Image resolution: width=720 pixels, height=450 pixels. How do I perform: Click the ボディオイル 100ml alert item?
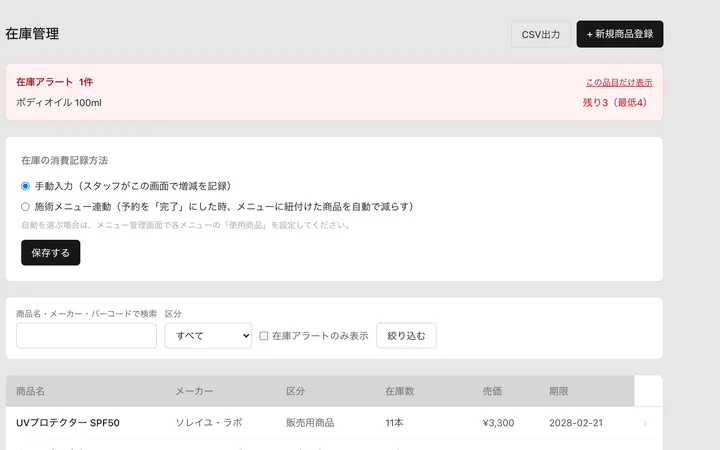click(x=59, y=102)
